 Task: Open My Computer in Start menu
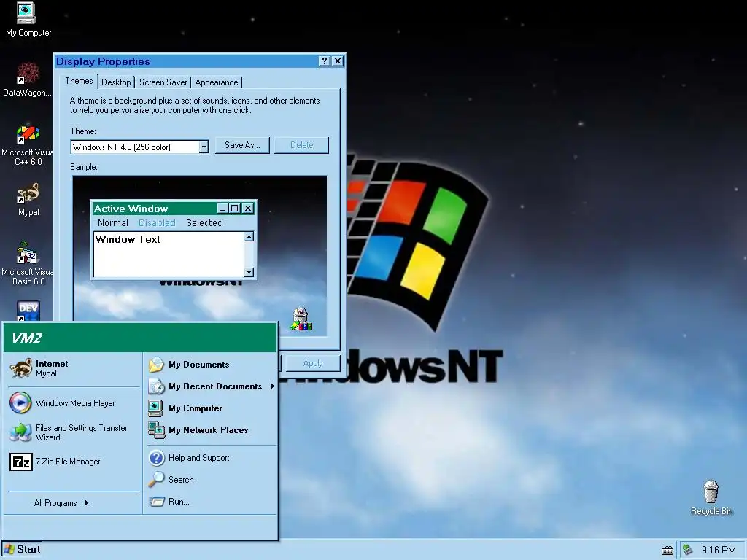[x=211, y=408]
